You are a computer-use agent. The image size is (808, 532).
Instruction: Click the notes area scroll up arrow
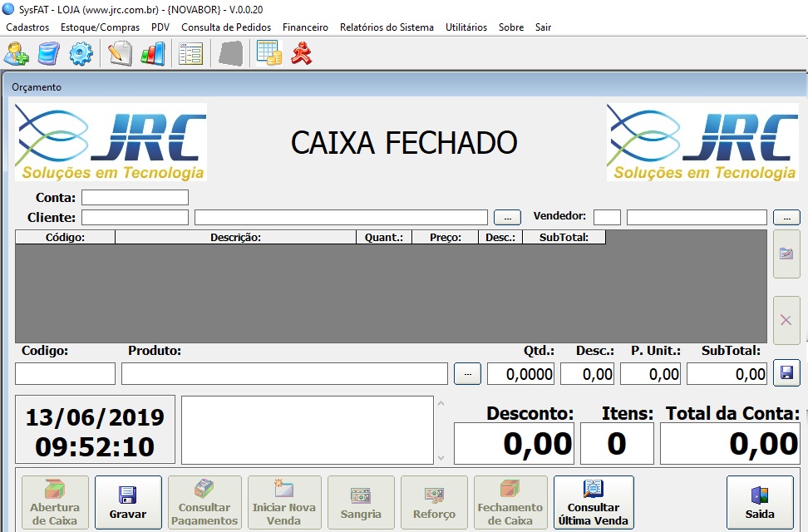click(441, 403)
